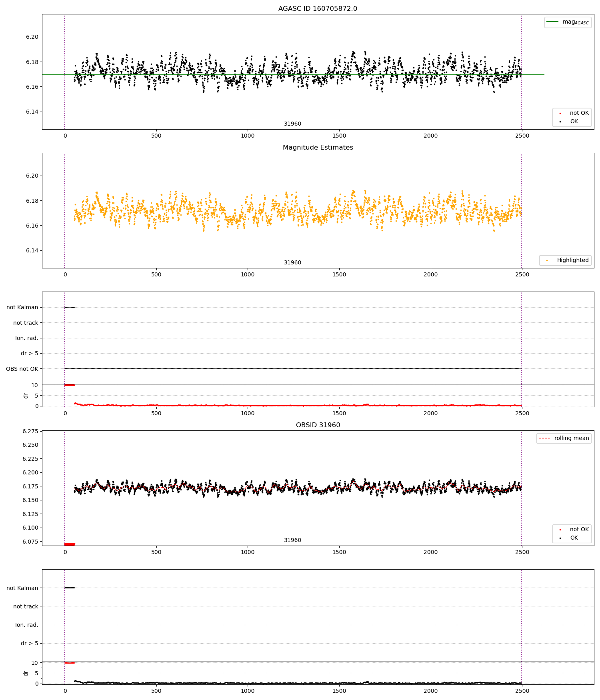The image size is (600, 700).
Task: Click 6.18 tick in Magnitude Estimates plot
Action: coord(32,201)
